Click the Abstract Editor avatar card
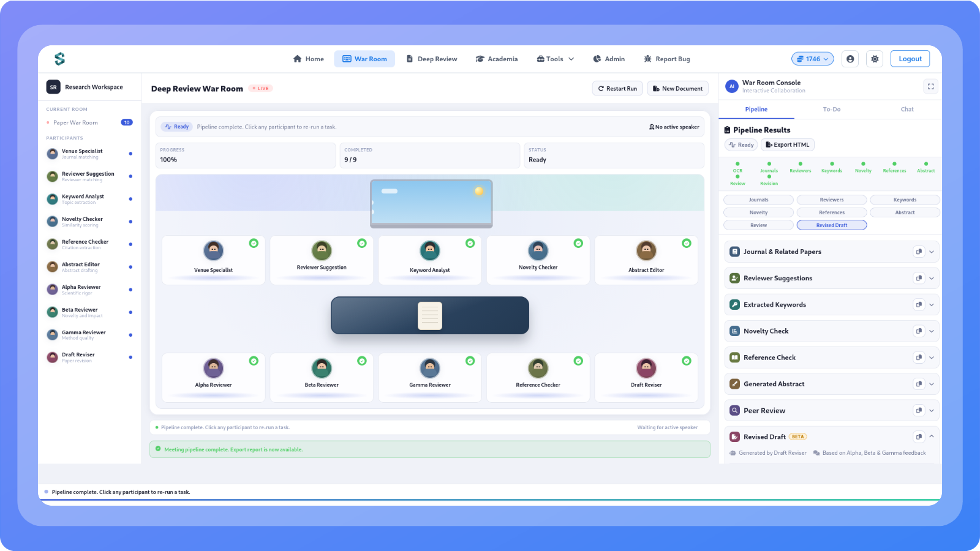This screenshot has width=980, height=551. click(646, 260)
